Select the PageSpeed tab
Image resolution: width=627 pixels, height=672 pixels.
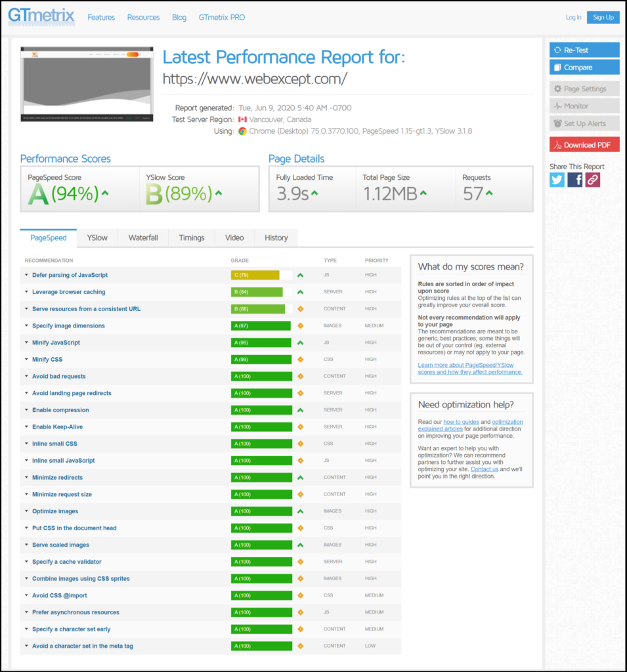pyautogui.click(x=49, y=238)
